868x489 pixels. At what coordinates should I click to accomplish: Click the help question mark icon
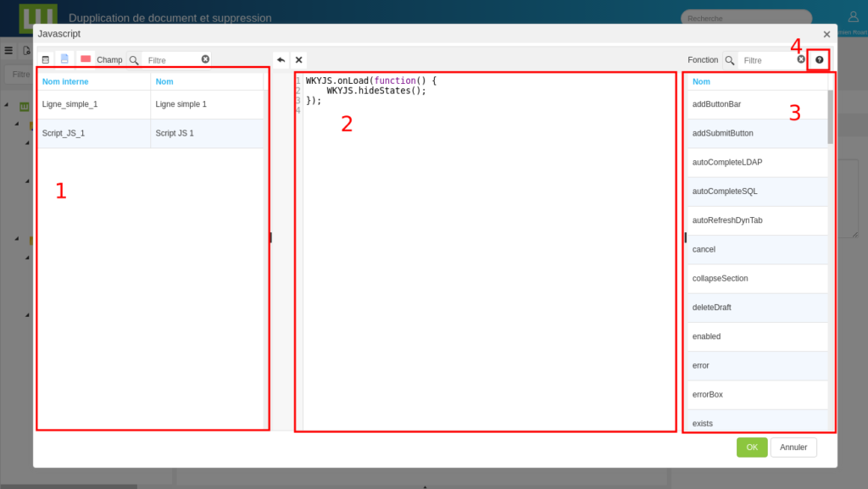point(819,60)
